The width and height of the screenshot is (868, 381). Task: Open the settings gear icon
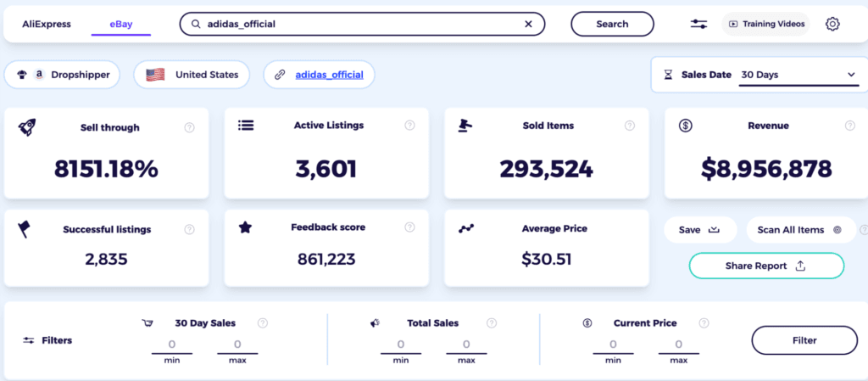832,25
